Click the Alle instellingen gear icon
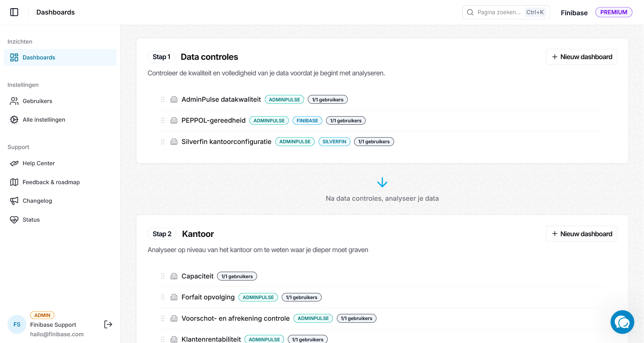 (14, 119)
